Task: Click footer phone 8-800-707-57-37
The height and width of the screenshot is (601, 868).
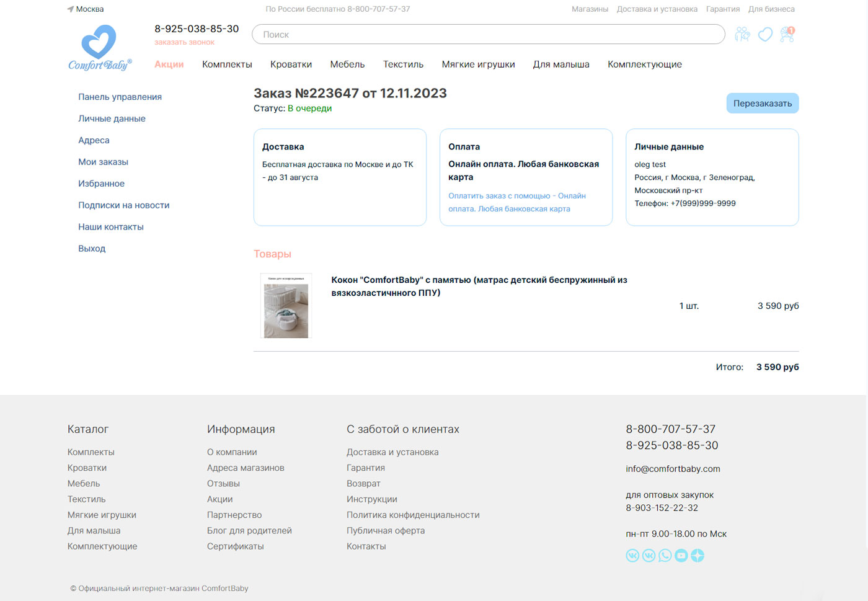Action: tap(670, 429)
